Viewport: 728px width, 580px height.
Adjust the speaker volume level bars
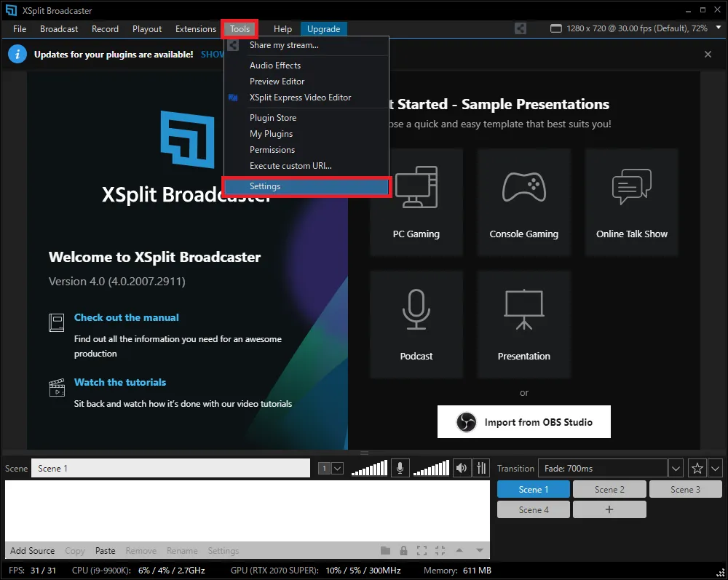pos(431,468)
